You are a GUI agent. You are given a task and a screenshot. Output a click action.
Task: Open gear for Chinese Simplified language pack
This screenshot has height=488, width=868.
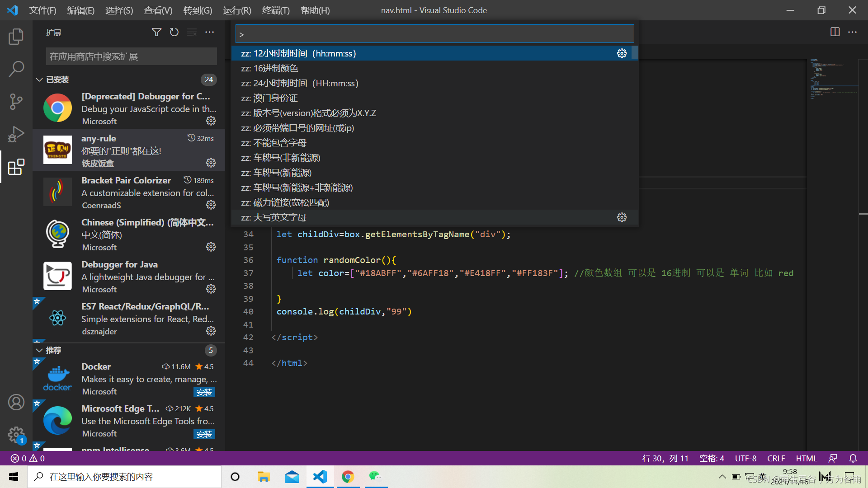pyautogui.click(x=211, y=247)
